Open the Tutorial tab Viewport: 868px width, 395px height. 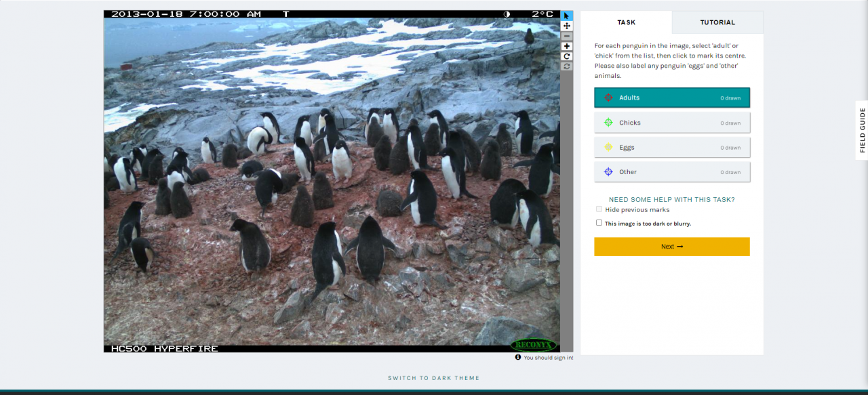(x=717, y=22)
